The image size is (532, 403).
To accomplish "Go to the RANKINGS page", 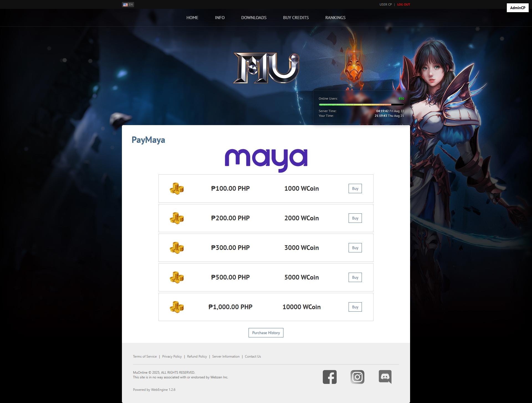I will (x=335, y=17).
